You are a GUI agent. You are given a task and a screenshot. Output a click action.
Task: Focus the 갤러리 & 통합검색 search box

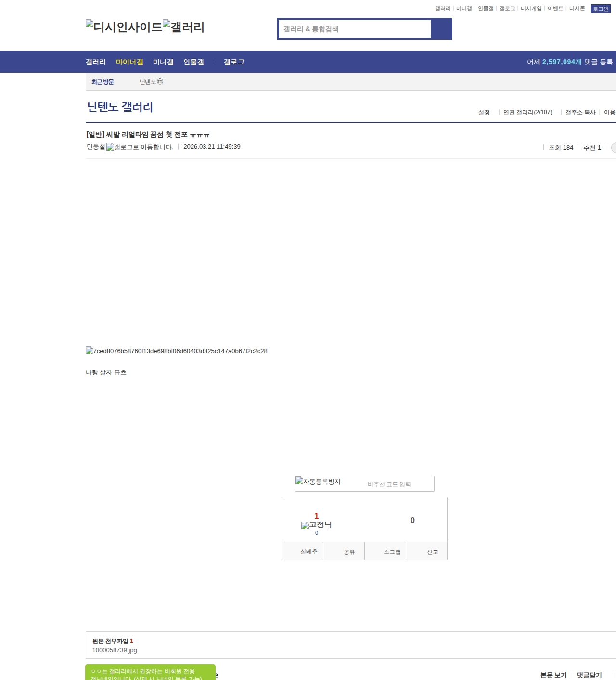tap(355, 29)
